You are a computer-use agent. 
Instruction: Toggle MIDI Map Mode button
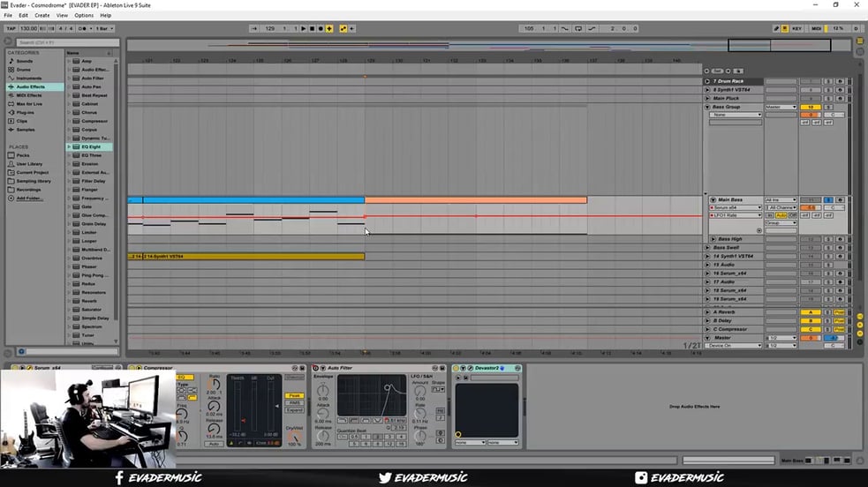click(816, 28)
